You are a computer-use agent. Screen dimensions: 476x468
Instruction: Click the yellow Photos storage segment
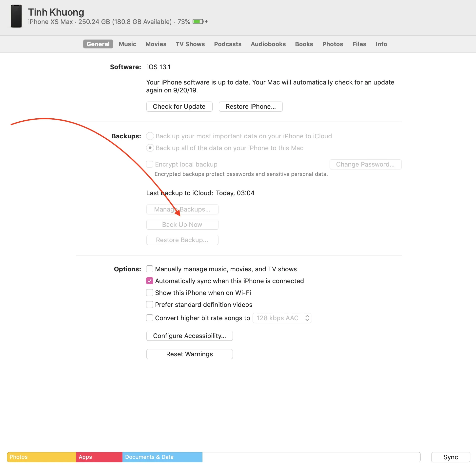click(x=41, y=457)
